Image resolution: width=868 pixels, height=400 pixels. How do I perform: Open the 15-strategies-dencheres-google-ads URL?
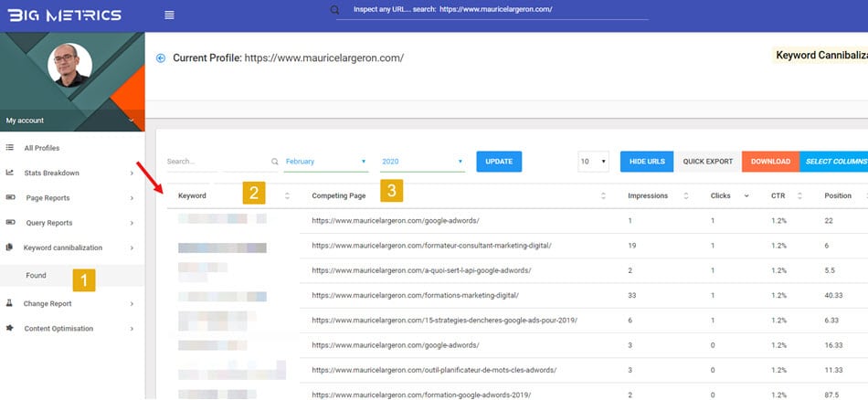(445, 321)
